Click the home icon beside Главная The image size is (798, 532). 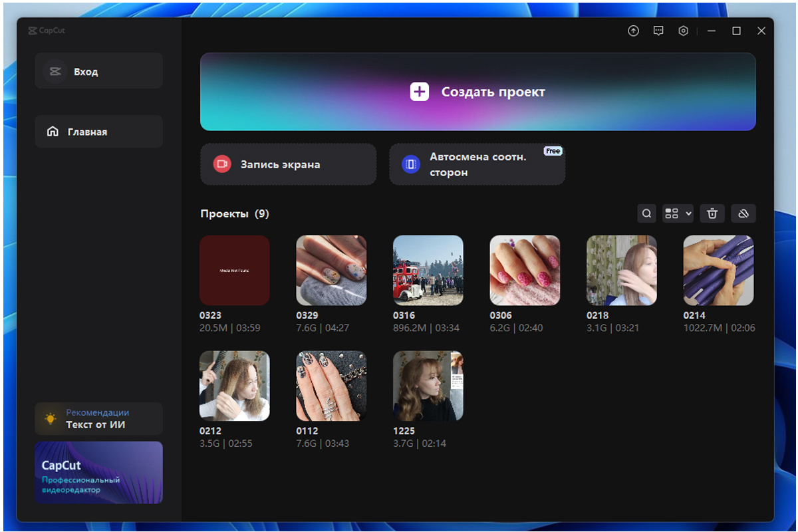point(53,132)
